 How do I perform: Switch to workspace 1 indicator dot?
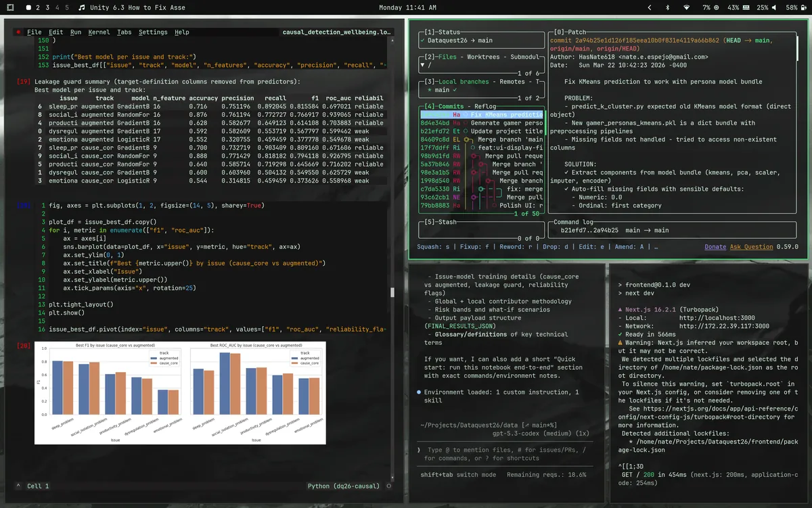point(28,7)
